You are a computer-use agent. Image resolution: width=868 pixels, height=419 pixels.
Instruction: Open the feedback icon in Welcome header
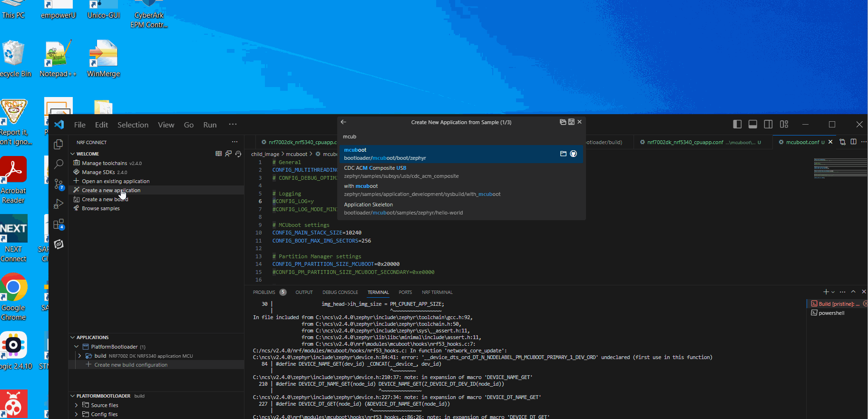(x=228, y=154)
